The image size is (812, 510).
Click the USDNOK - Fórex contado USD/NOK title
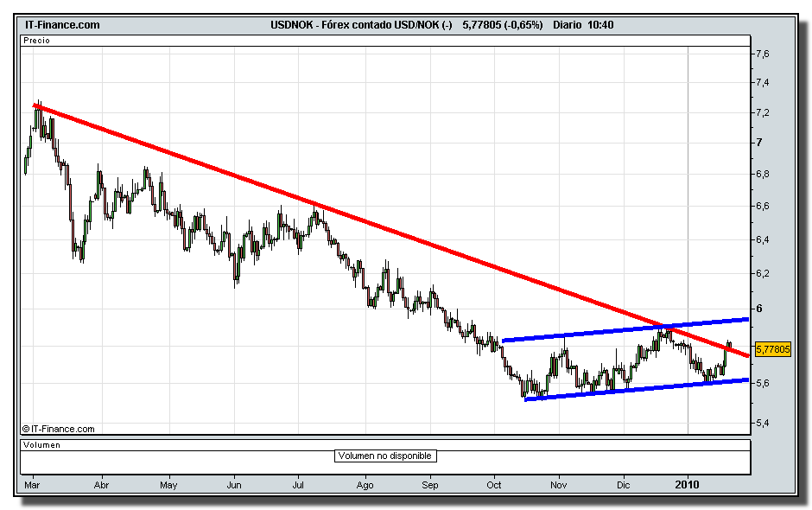point(361,25)
